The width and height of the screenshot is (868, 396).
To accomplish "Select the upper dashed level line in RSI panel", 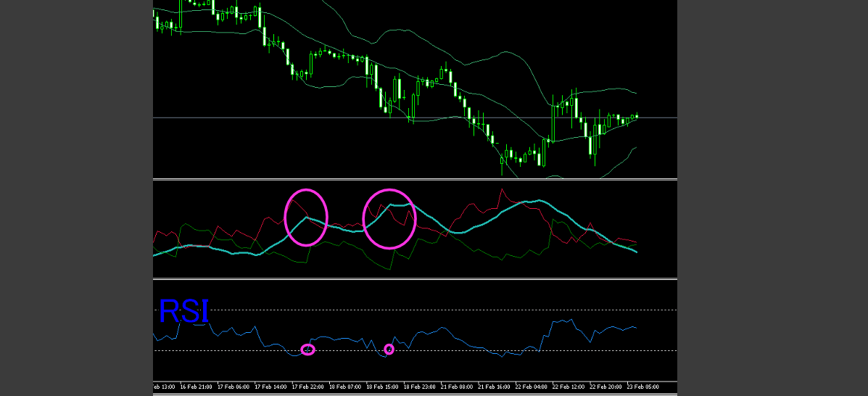I will coord(416,310).
